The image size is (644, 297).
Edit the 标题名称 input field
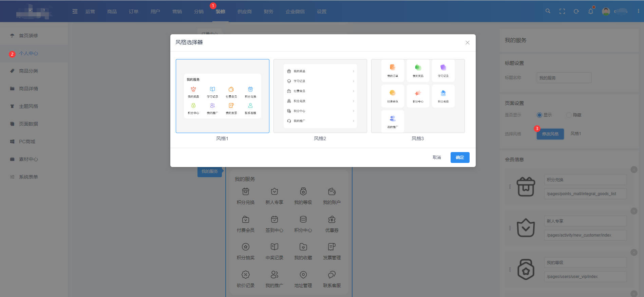tap(564, 78)
